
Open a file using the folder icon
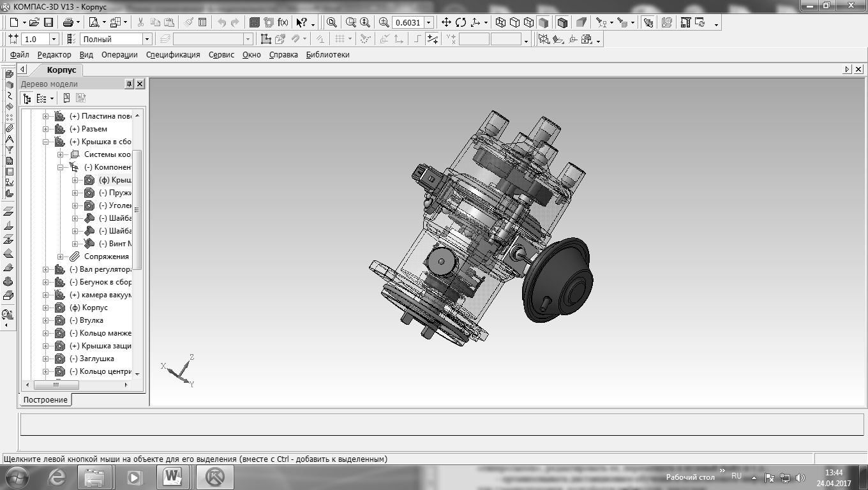[x=34, y=22]
